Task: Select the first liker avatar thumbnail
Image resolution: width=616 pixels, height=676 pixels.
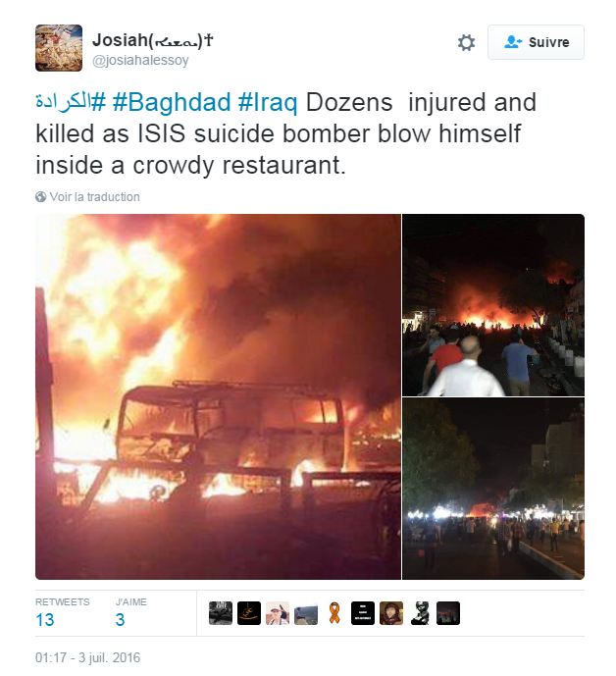Action: 221,613
